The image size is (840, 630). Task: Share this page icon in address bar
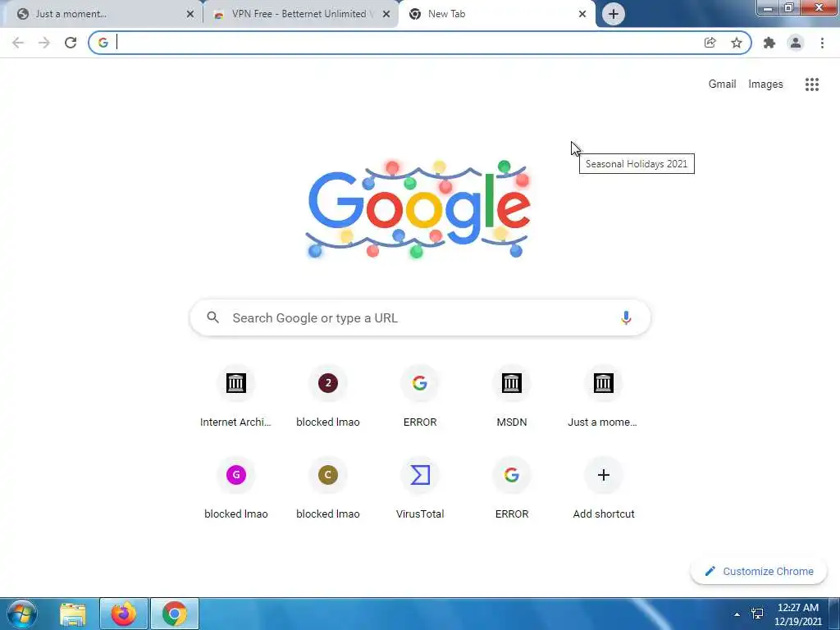coord(710,43)
